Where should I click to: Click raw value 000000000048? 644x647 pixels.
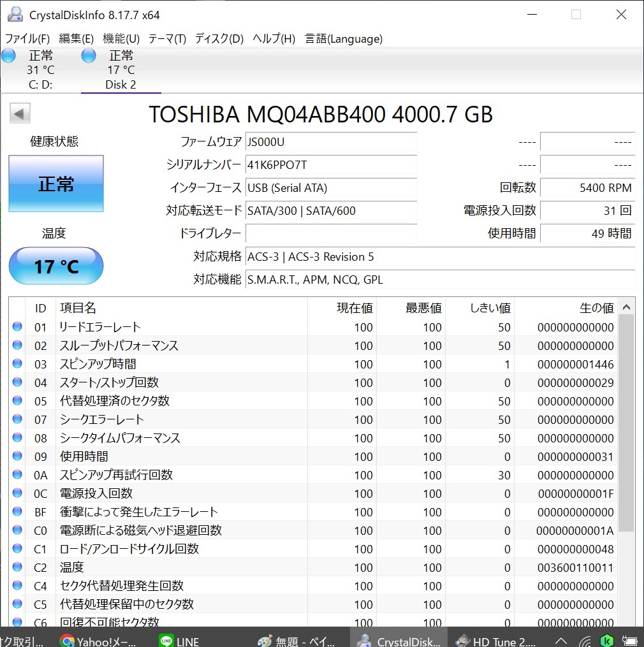[x=576, y=549]
